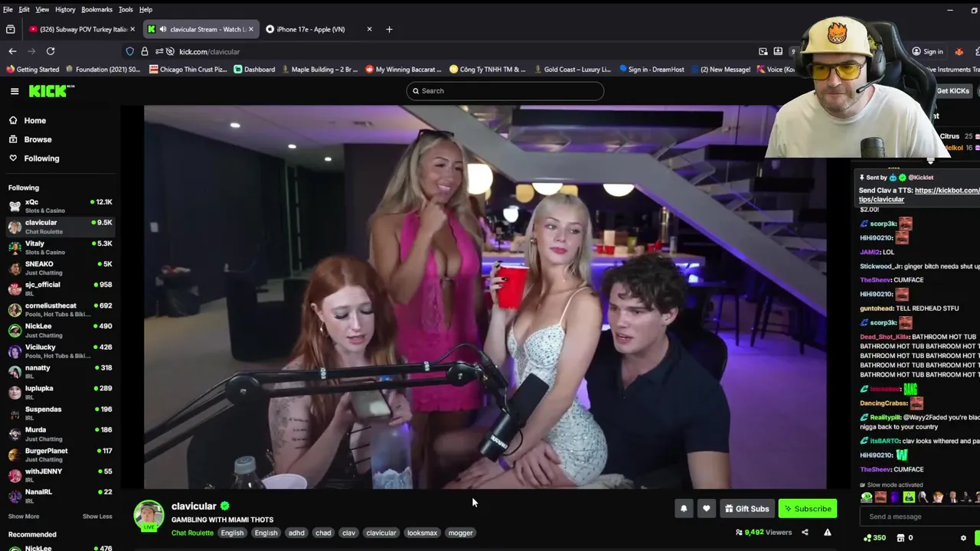Click the looksmax tag
Screen dimensions: 980x551
(422, 533)
